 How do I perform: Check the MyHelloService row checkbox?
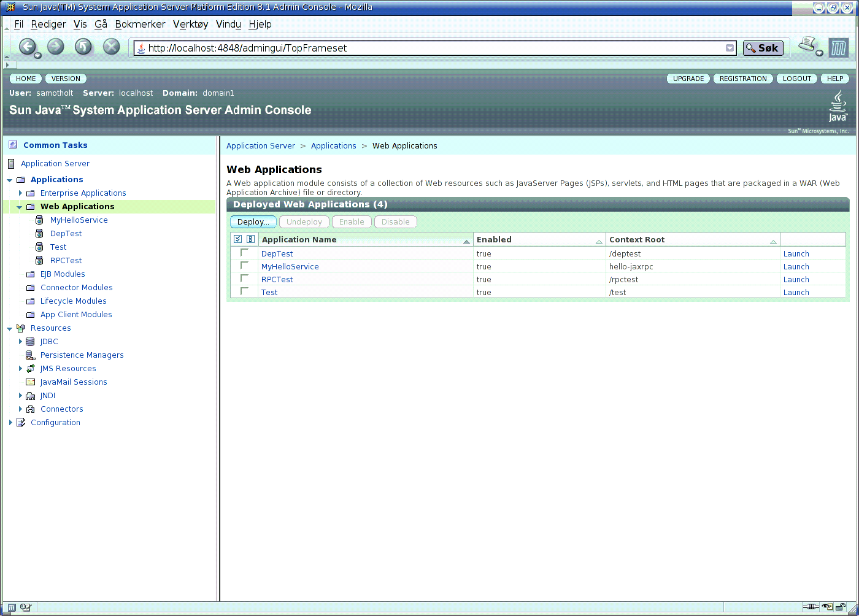(244, 266)
